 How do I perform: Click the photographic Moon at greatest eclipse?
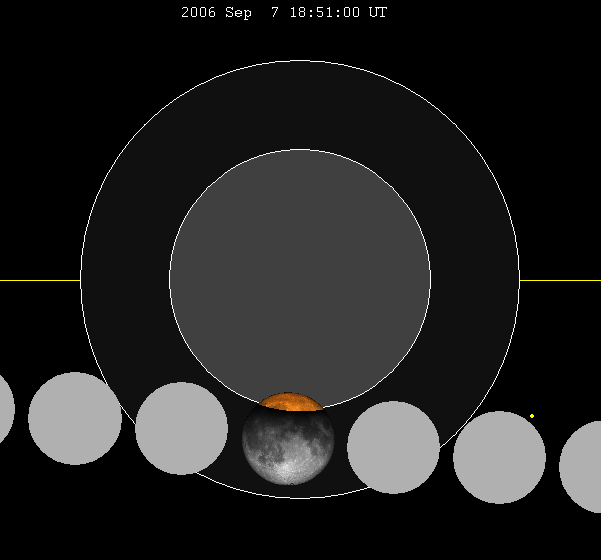click(x=288, y=445)
